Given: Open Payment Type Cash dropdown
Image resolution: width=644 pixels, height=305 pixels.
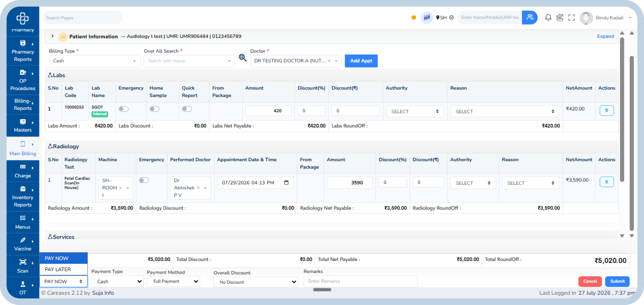Looking at the screenshot, I should (118, 281).
